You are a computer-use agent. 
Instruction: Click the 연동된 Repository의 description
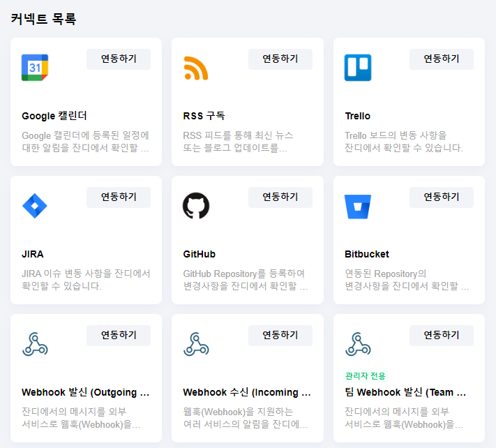[407, 280]
